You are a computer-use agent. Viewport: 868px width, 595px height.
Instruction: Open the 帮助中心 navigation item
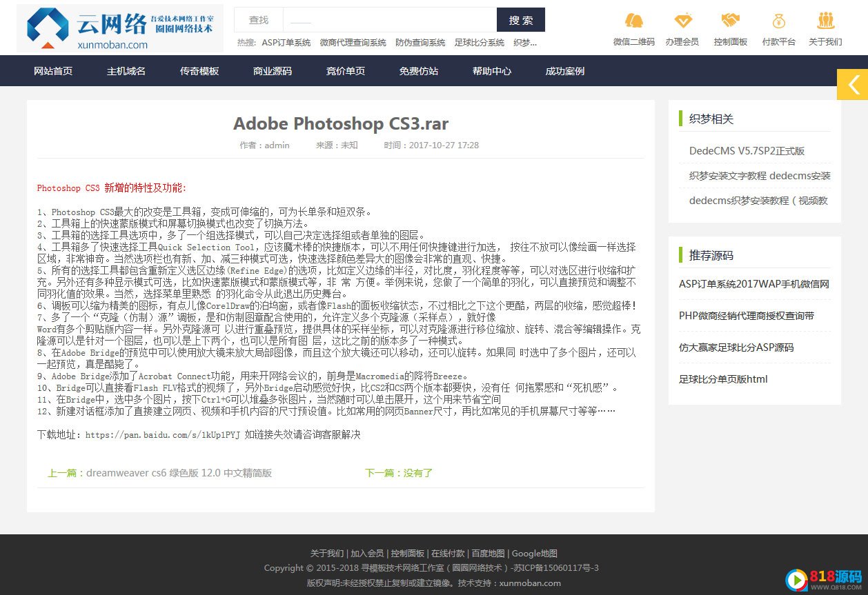(492, 71)
